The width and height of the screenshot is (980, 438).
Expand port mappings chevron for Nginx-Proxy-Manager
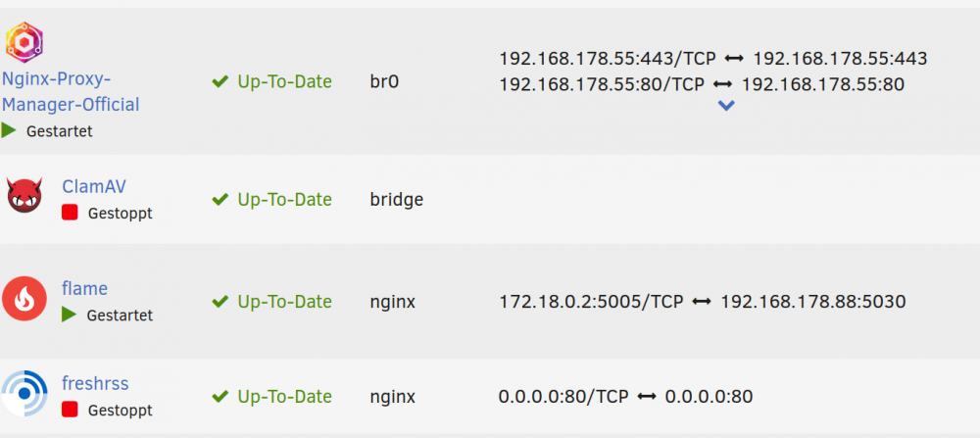coord(725,106)
